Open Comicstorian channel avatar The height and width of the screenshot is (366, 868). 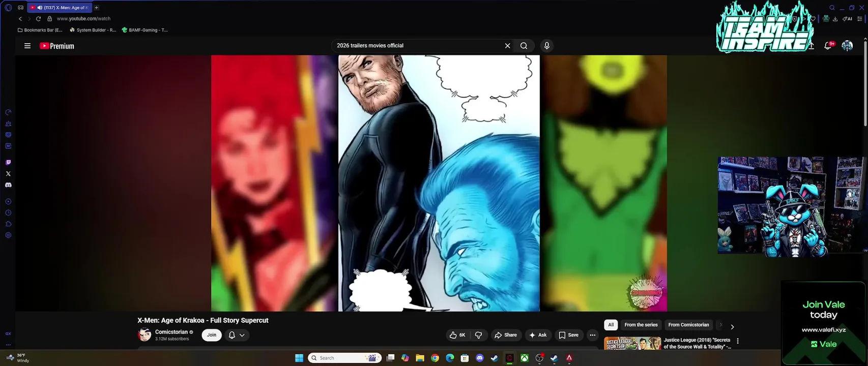144,335
